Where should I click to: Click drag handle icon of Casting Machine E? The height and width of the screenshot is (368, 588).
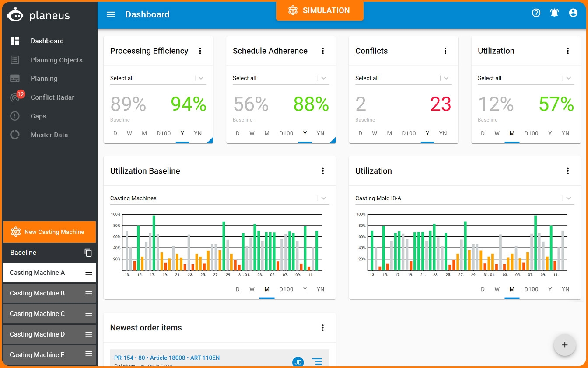click(x=89, y=354)
